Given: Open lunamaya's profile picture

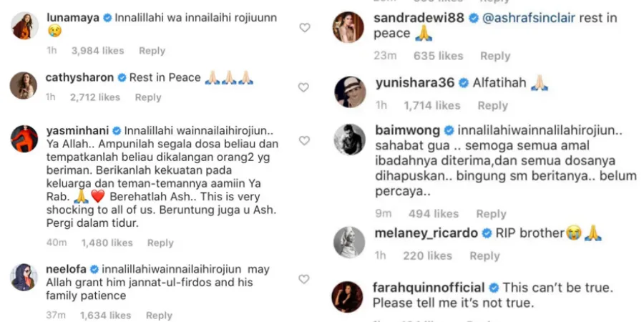Looking at the screenshot, I should (x=24, y=26).
